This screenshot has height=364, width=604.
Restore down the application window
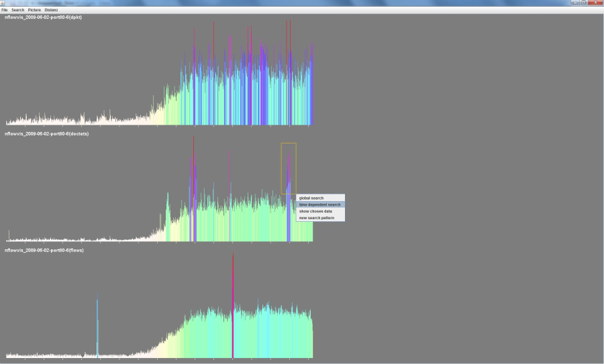point(584,3)
